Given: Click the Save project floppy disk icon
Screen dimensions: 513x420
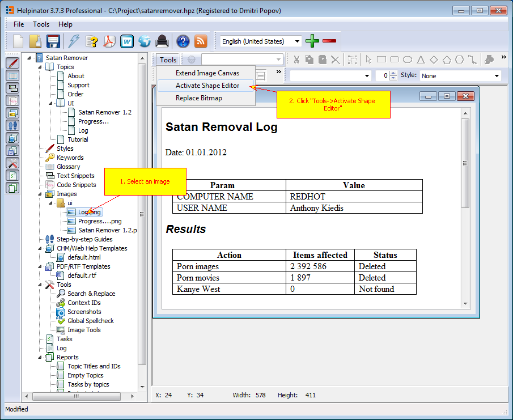Looking at the screenshot, I should pyautogui.click(x=53, y=41).
